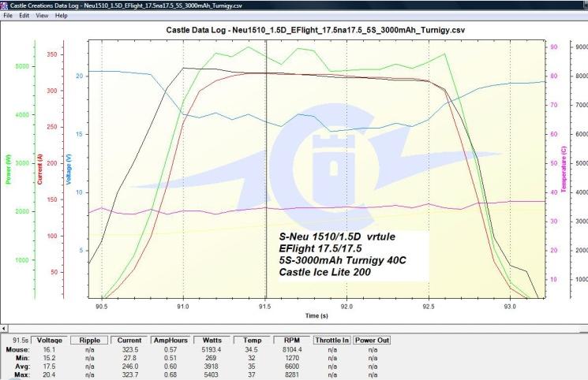588x380 pixels.
Task: Click the Min voltage value 15.2
Action: (49, 358)
